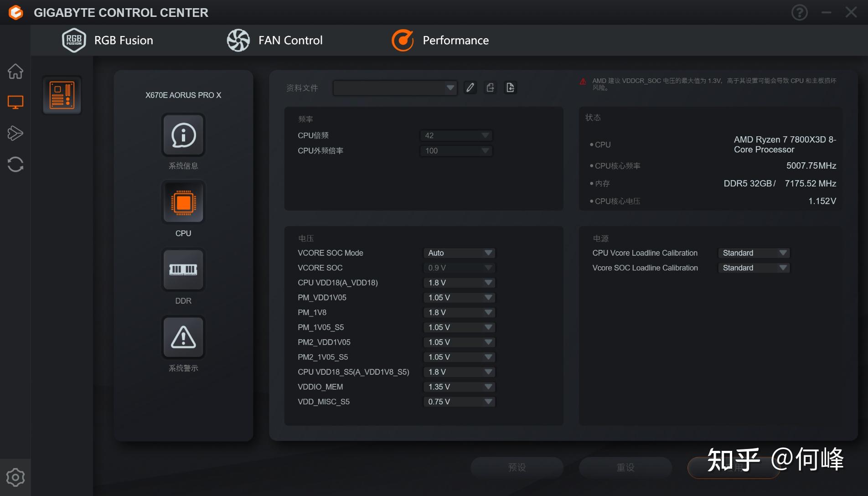
Task: Open the PM2_VDD1V05 dropdown
Action: point(459,342)
